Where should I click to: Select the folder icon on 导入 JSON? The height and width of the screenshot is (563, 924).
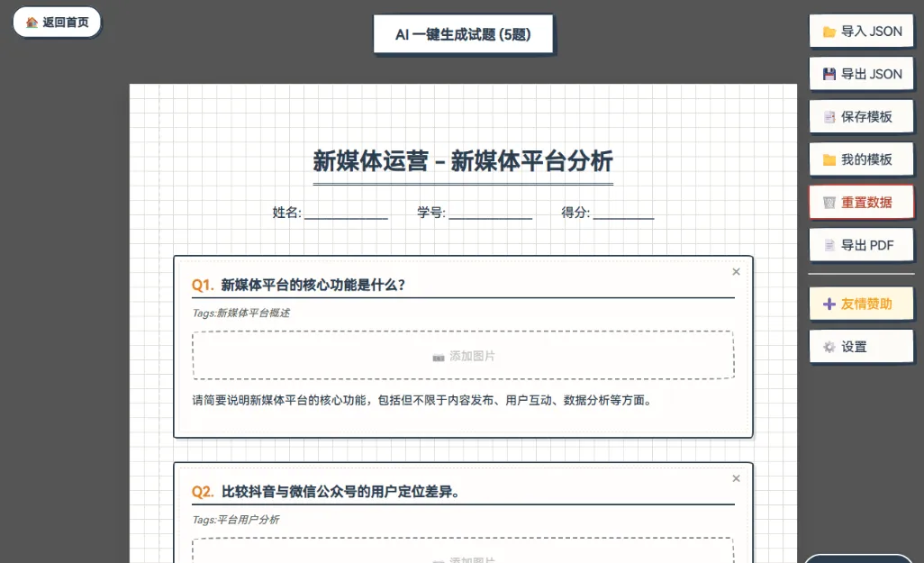830,30
